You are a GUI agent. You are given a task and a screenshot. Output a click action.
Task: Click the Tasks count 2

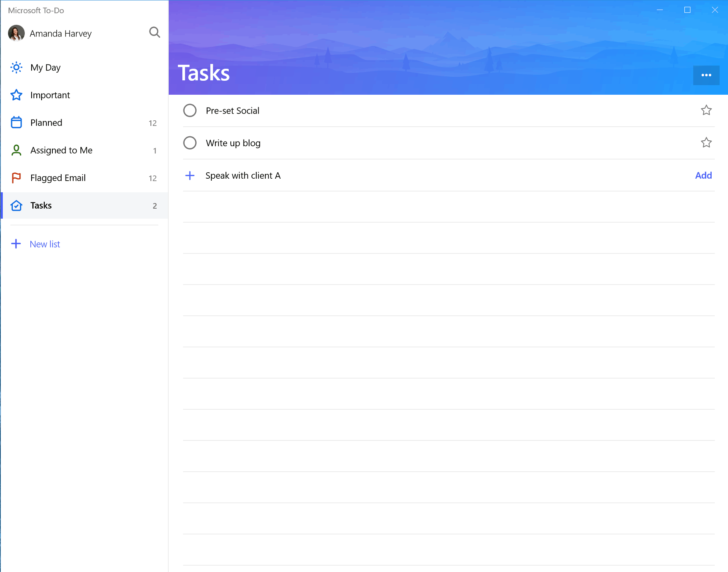tap(155, 206)
